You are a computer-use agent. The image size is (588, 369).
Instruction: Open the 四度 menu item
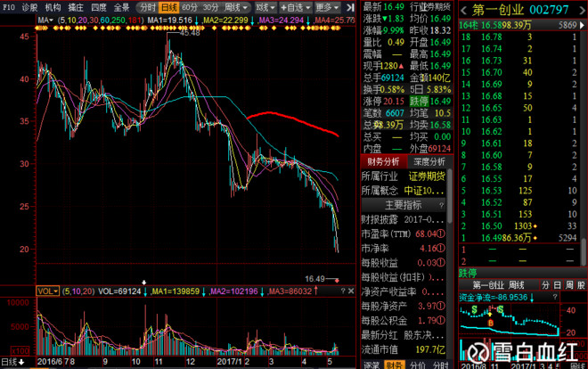tap(98, 7)
